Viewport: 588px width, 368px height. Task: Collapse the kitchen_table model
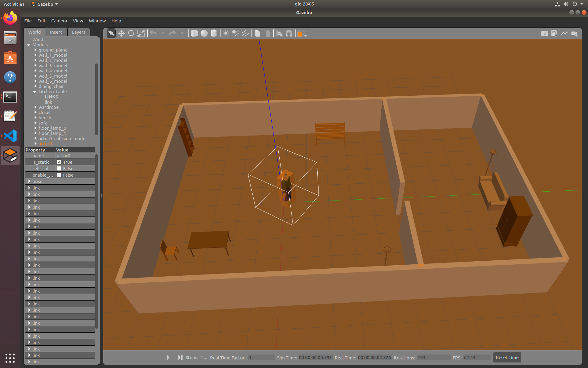(x=35, y=92)
